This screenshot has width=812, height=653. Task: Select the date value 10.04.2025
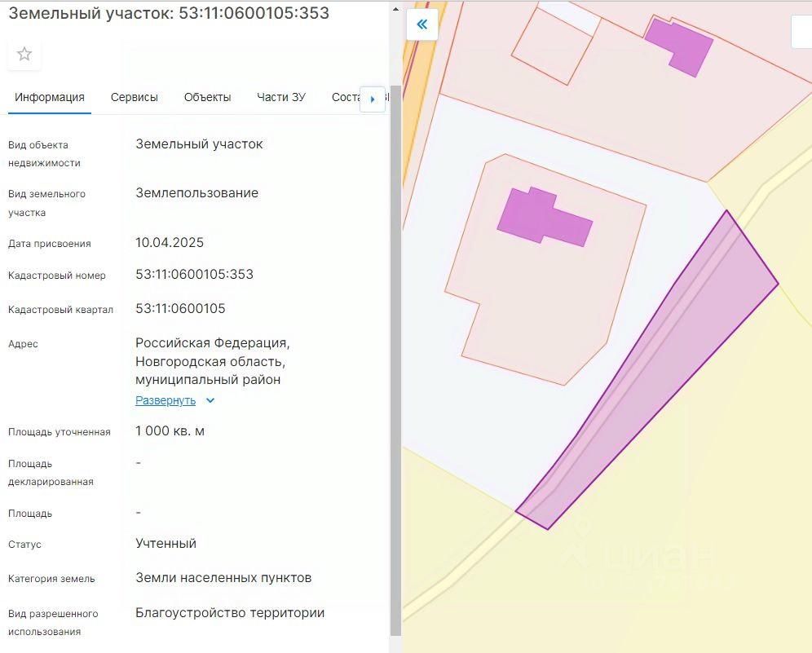pos(170,242)
